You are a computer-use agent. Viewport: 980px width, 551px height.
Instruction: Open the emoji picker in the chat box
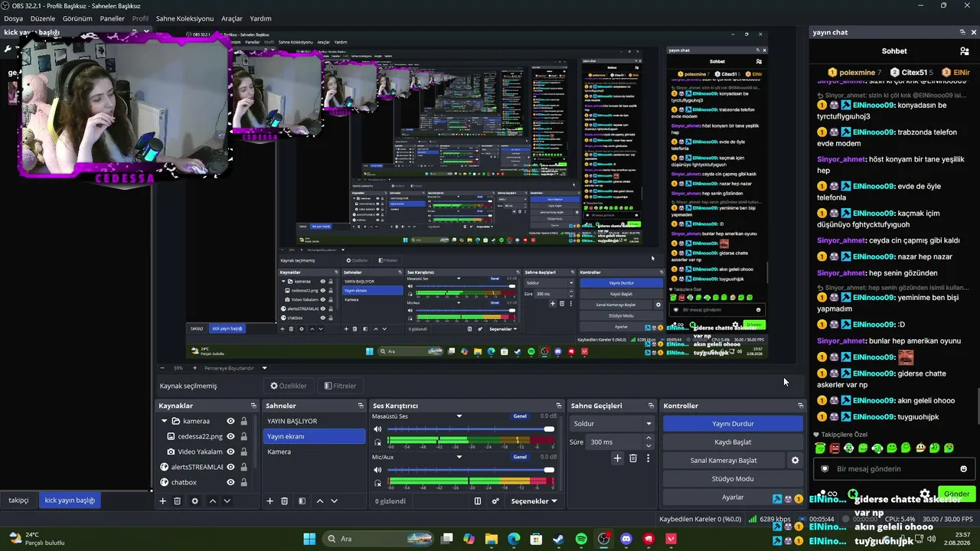(x=963, y=469)
